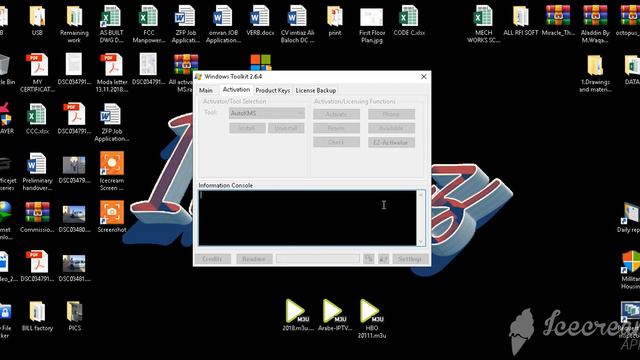Select the Commissio archive icon

point(37,212)
